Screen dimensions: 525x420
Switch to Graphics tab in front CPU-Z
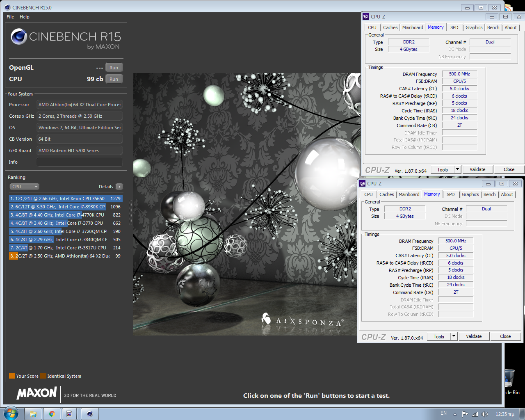click(470, 194)
